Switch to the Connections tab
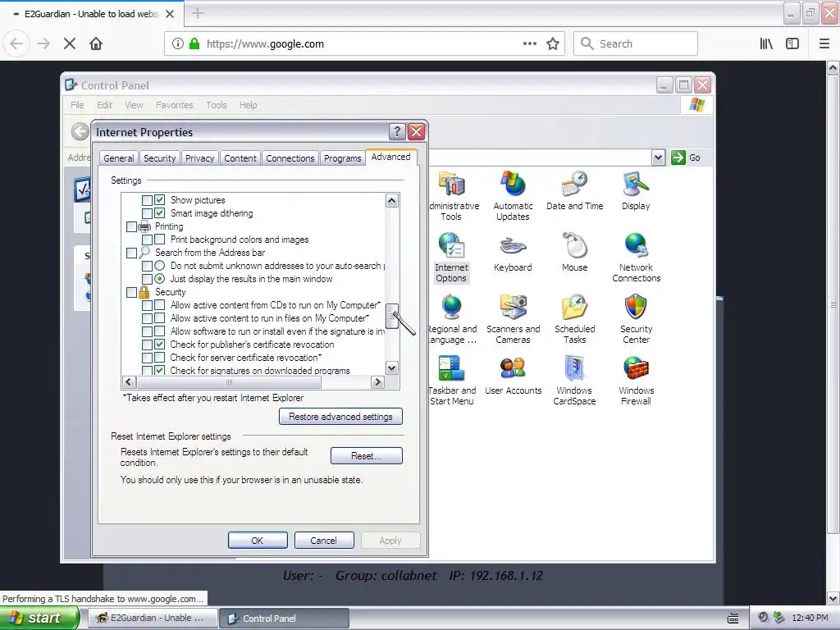The height and width of the screenshot is (630, 840). coord(290,158)
